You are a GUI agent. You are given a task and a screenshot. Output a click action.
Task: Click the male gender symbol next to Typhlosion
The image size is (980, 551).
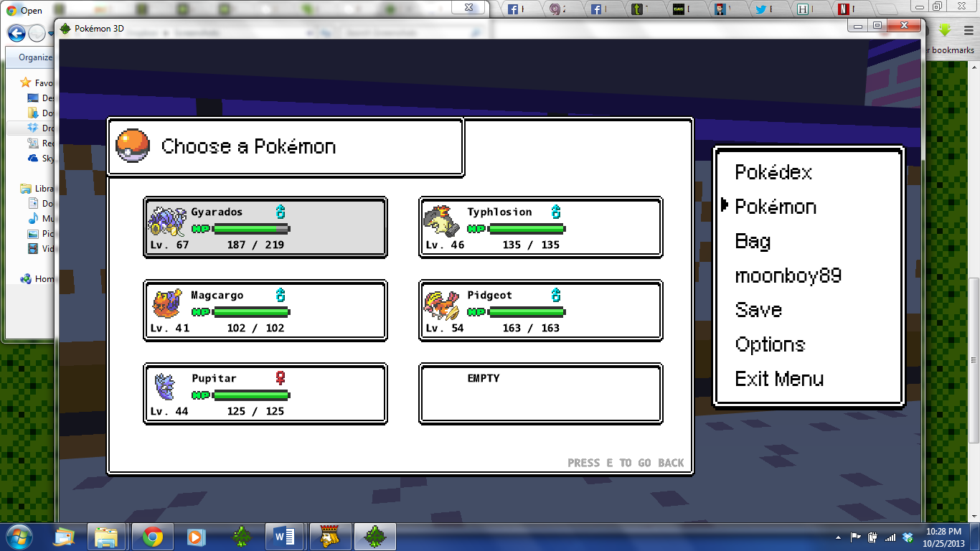(556, 212)
